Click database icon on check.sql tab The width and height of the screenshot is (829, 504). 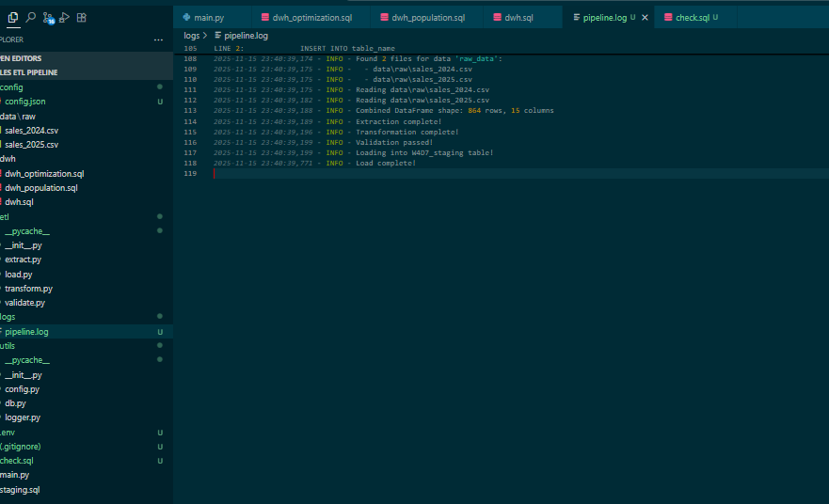(668, 18)
